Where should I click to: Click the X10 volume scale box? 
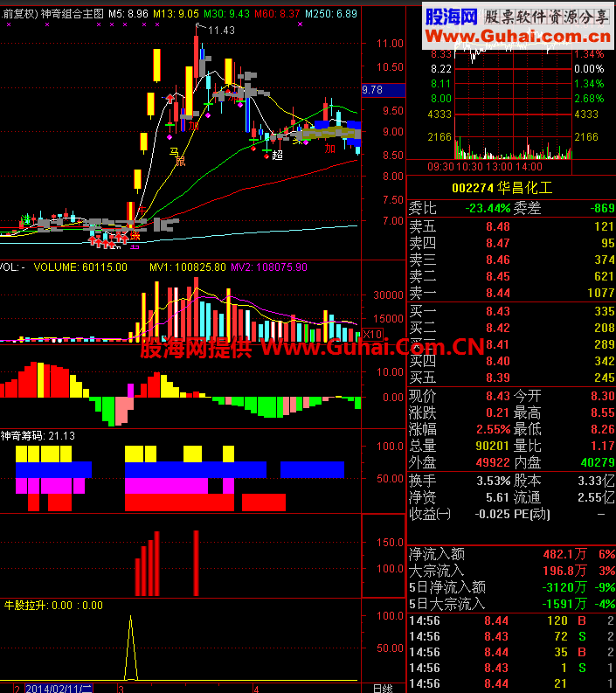[x=372, y=335]
